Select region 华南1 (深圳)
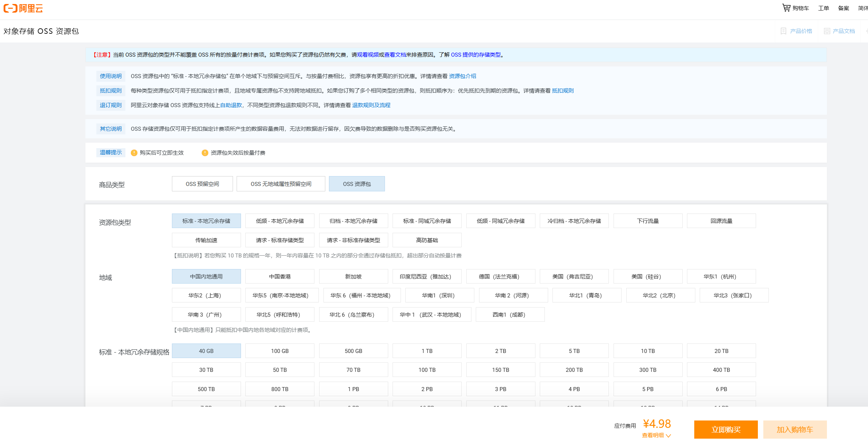The width and height of the screenshot is (868, 443). [440, 296]
